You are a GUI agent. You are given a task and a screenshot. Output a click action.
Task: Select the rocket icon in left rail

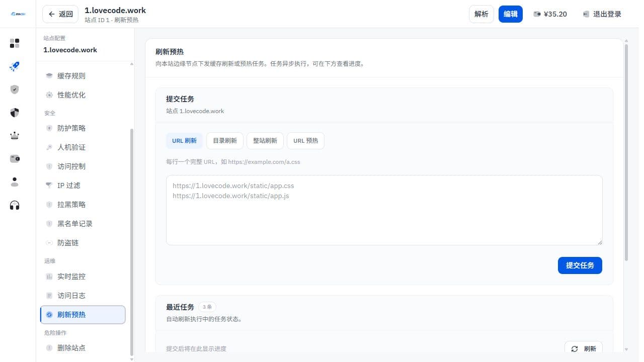15,66
